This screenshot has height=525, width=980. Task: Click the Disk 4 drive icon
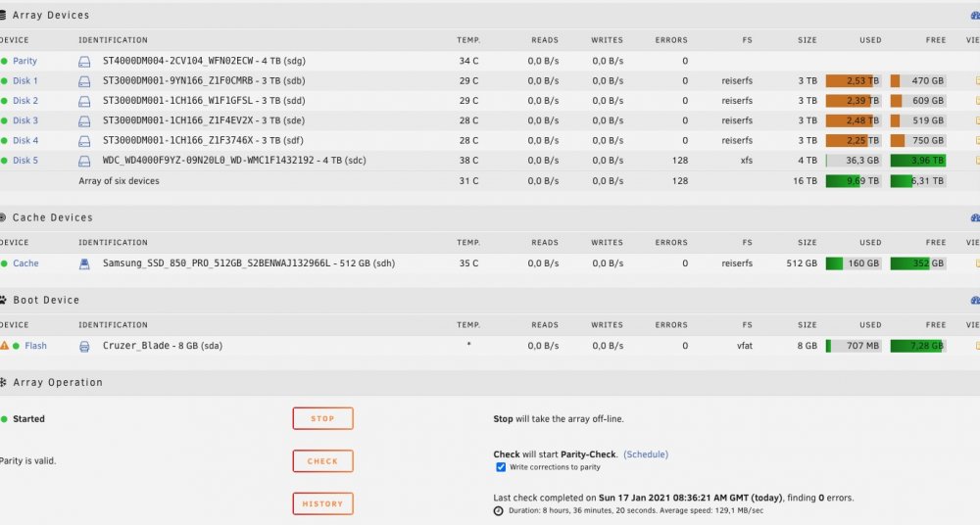[84, 141]
